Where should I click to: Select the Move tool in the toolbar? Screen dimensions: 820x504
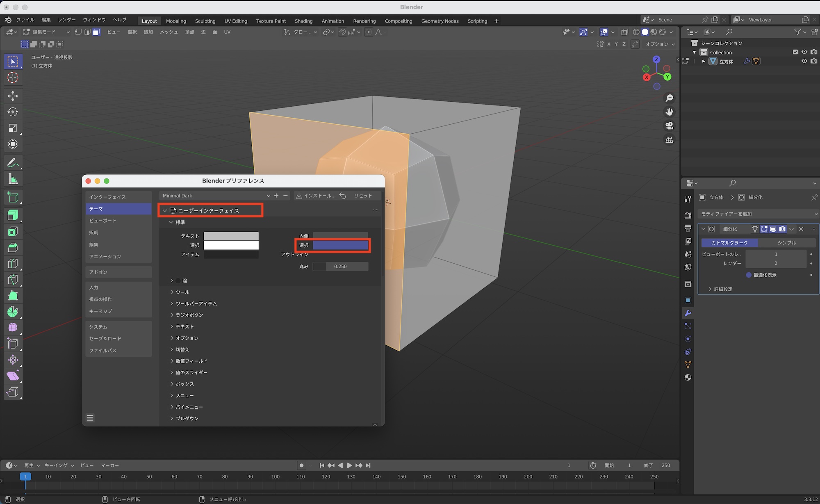click(x=13, y=96)
